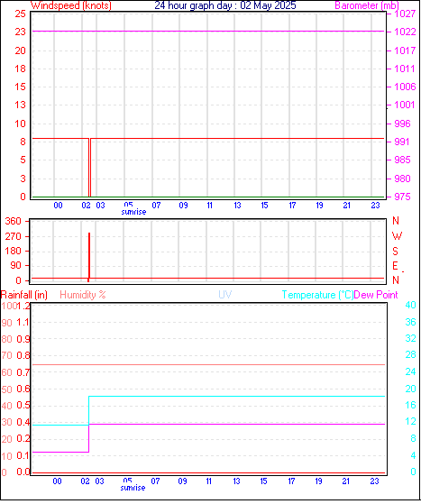Screen dimensions: 421x504
Task: Click the salmon humidity line in bottom graph
Action: tap(208, 365)
